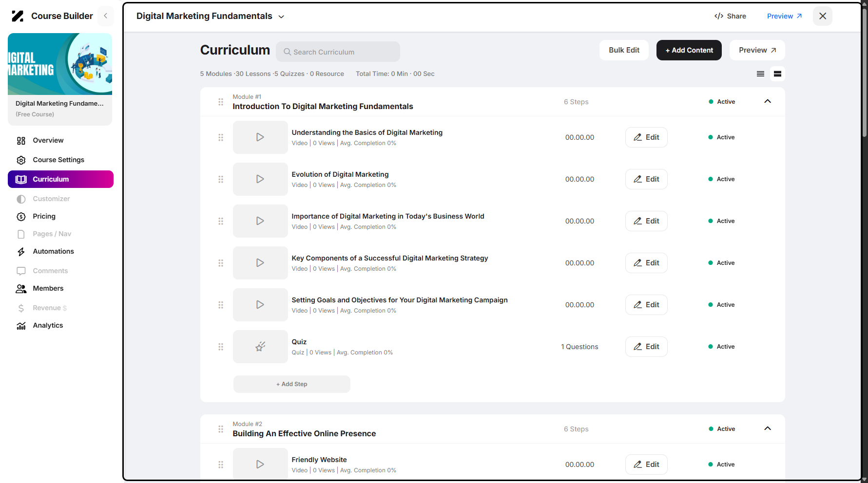The height and width of the screenshot is (483, 868).
Task: Open Members people icon
Action: [21, 289]
